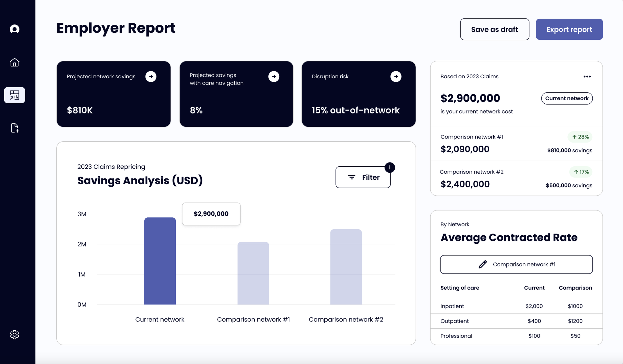Screen dimensions: 623x364
Task: Select the dashboard report icon in sidebar
Action: [14, 95]
